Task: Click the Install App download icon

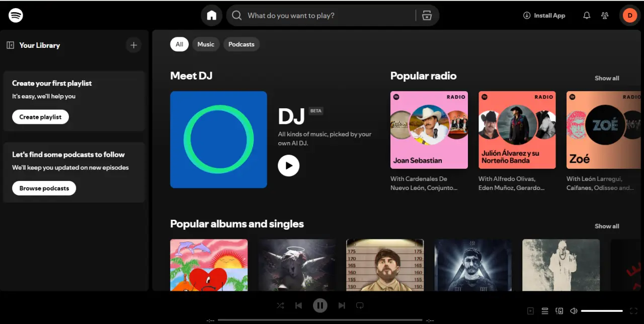Action: pos(527,16)
